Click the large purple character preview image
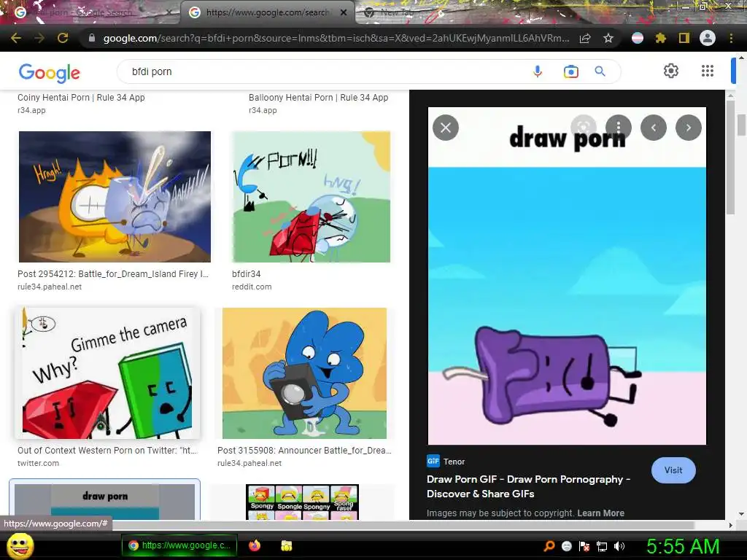This screenshot has height=560, width=747. (x=567, y=276)
